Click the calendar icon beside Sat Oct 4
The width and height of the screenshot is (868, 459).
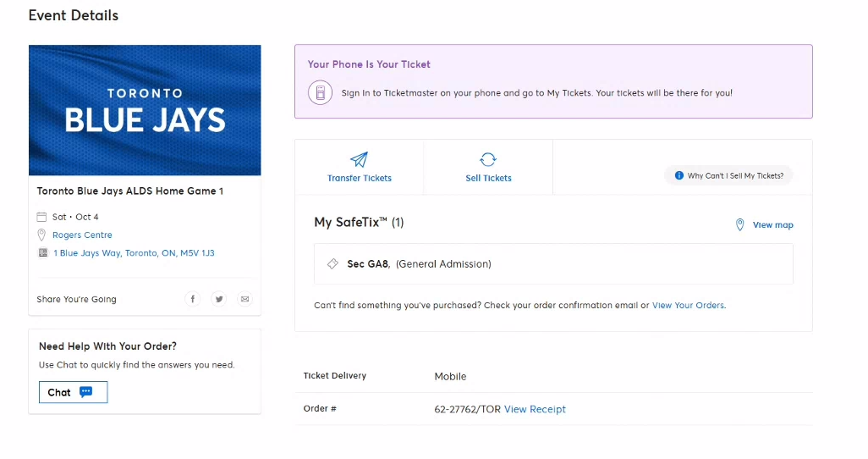point(41,217)
